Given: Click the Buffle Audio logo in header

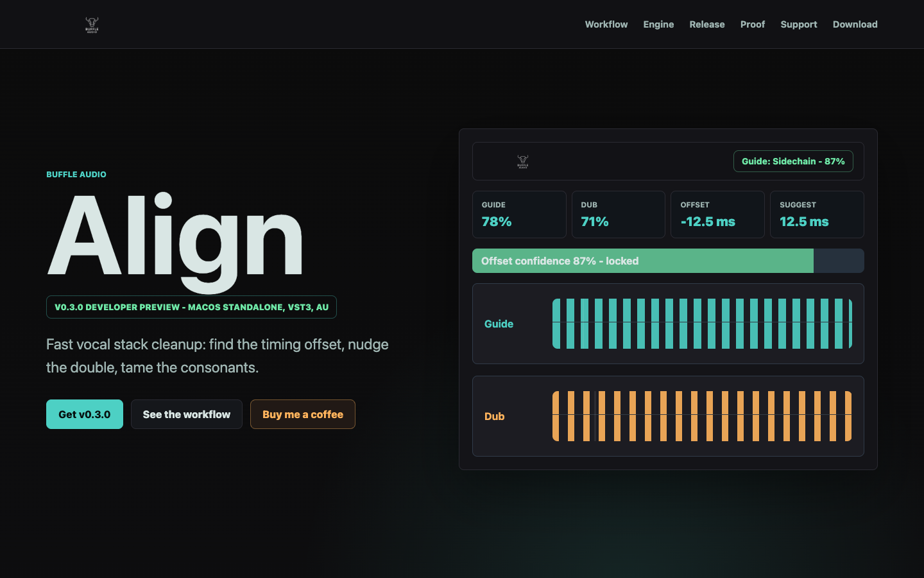Looking at the screenshot, I should coord(92,24).
